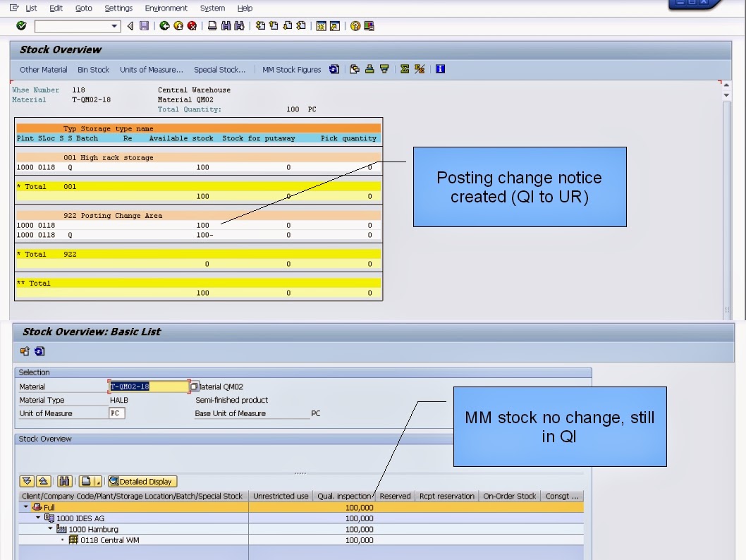This screenshot has height=560, width=746.
Task: Open the Environment menu
Action: 166,8
